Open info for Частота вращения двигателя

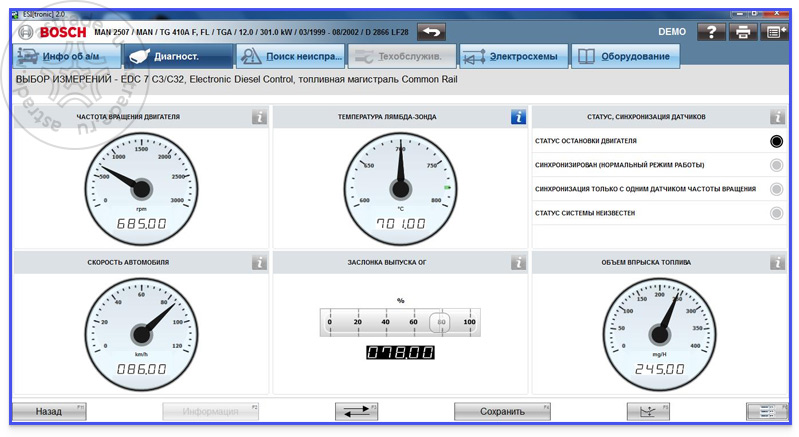coord(259,117)
